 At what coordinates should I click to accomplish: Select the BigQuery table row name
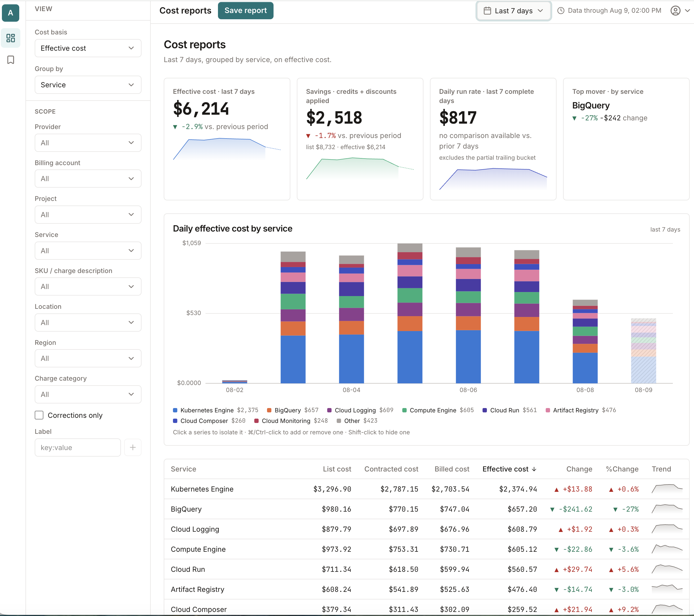[186, 509]
